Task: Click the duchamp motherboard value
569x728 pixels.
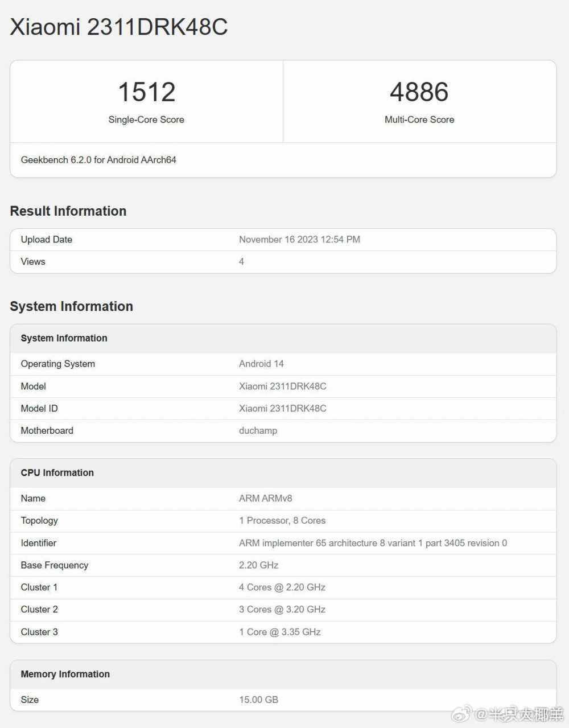Action: (258, 431)
